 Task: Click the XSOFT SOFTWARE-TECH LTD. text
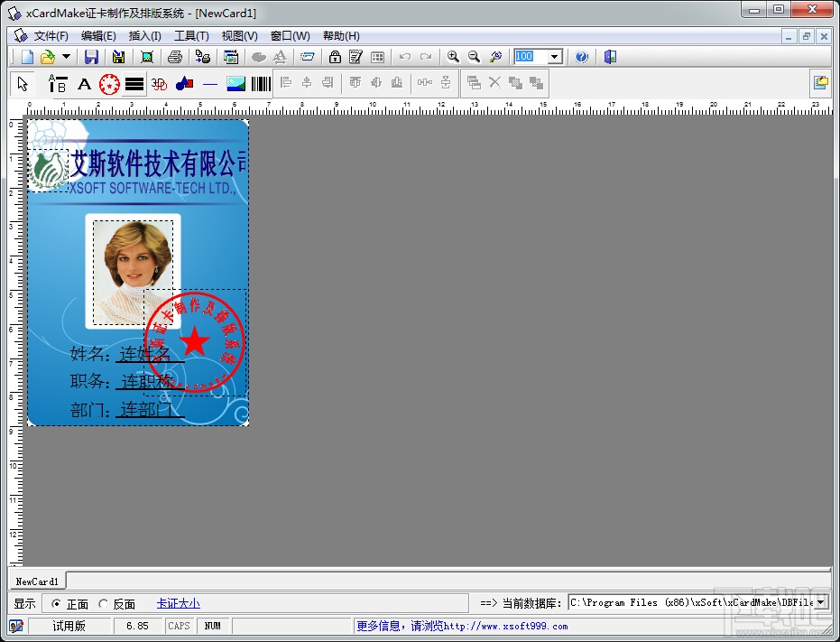153,188
